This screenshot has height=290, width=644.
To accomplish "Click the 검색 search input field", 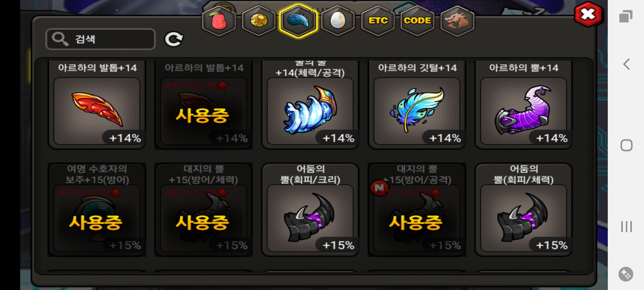I will (100, 39).
